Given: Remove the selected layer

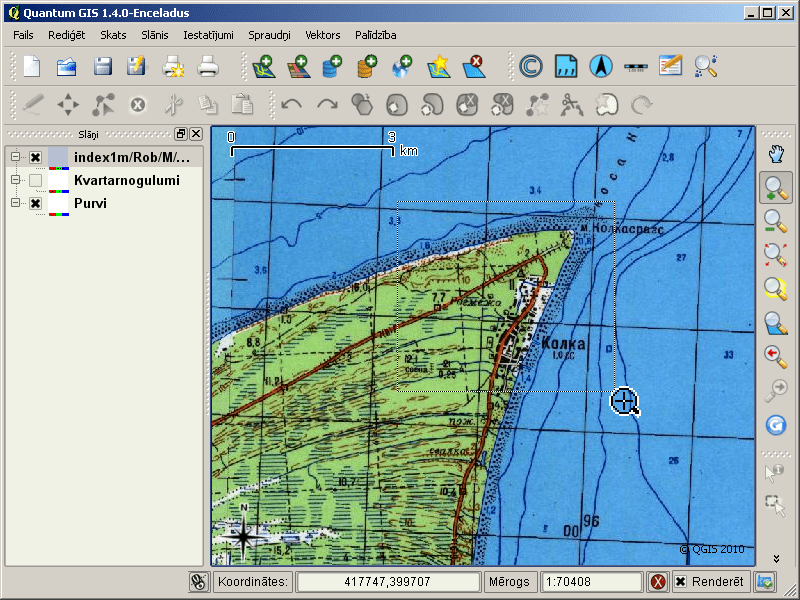Looking at the screenshot, I should coord(473,66).
